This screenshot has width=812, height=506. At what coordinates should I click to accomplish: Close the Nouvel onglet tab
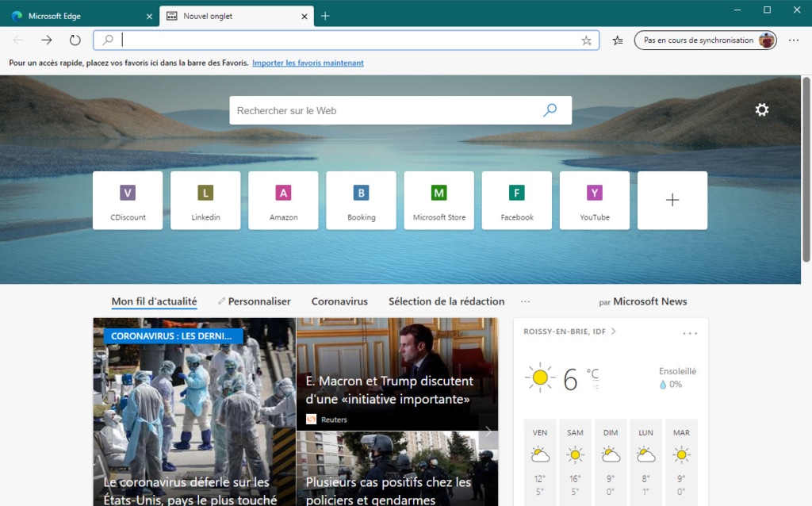[x=304, y=17]
